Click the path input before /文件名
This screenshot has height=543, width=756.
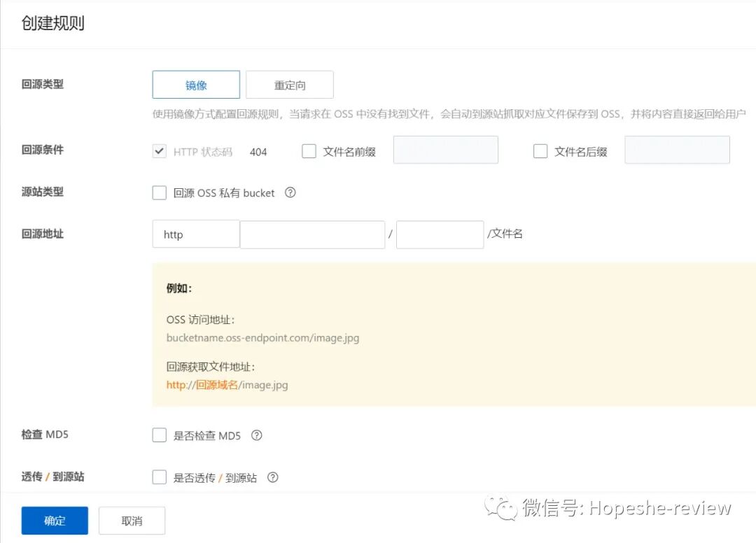(440, 234)
